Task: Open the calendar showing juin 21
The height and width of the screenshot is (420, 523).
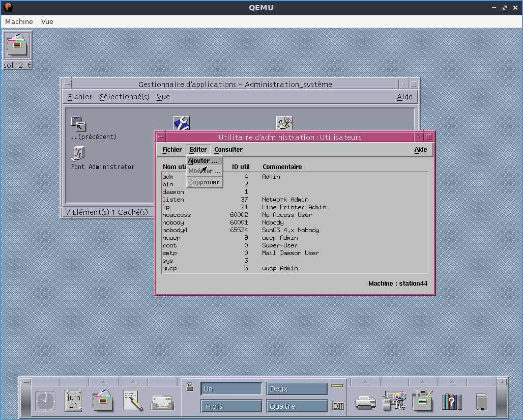Action: tap(74, 401)
